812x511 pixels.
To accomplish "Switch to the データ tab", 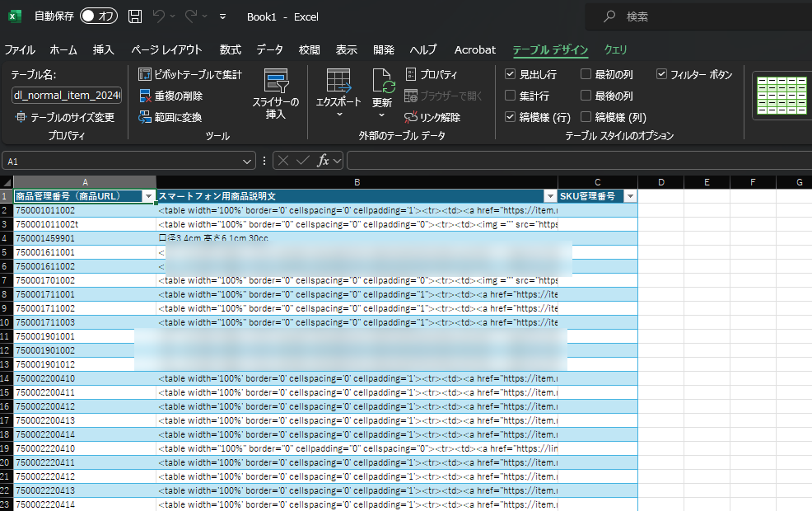I will pos(270,49).
